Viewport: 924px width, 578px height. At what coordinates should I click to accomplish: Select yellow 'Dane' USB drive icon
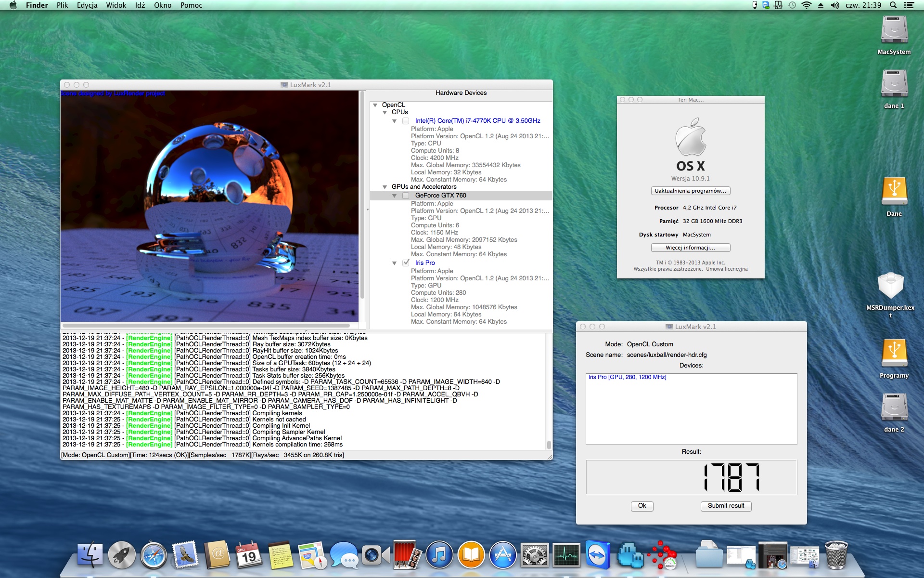(894, 197)
